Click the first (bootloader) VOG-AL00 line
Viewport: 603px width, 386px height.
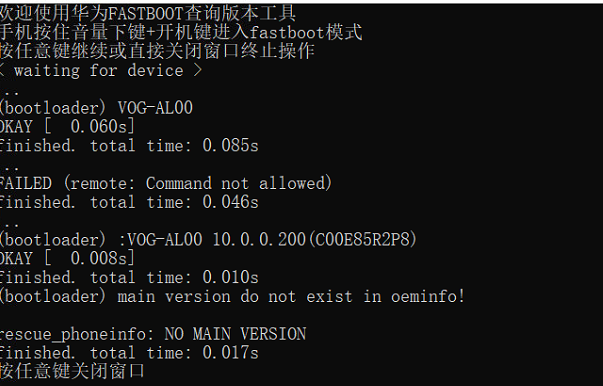(96, 108)
